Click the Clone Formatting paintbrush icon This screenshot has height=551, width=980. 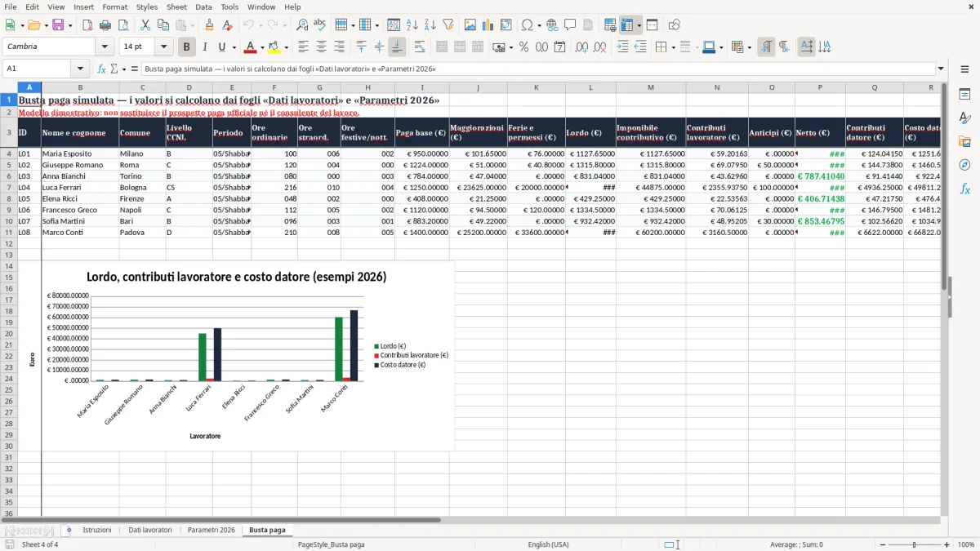point(209,25)
